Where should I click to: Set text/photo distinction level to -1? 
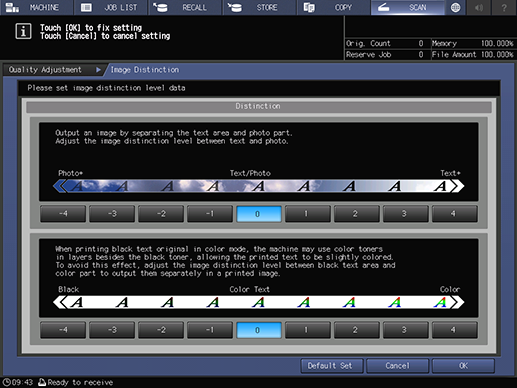coord(210,214)
